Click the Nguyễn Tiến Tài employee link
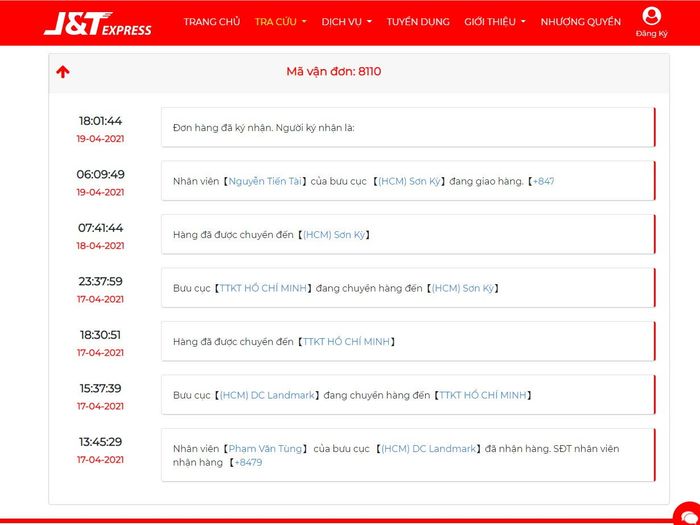Image resolution: width=700 pixels, height=525 pixels. (x=265, y=181)
